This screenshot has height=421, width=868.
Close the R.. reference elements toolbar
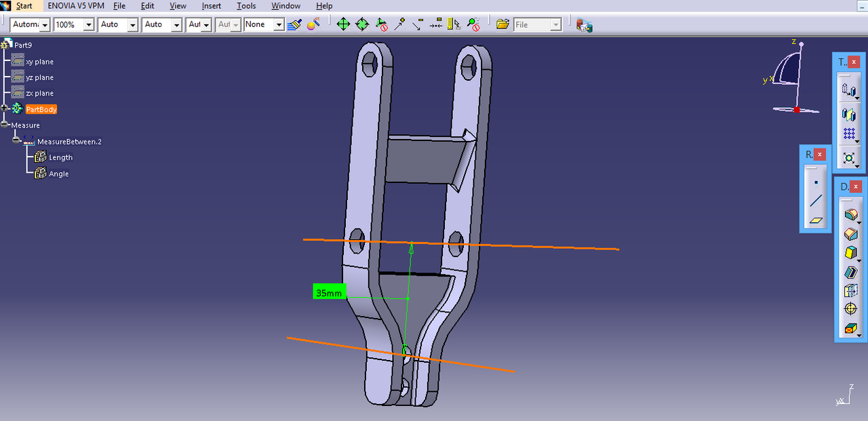pyautogui.click(x=820, y=155)
